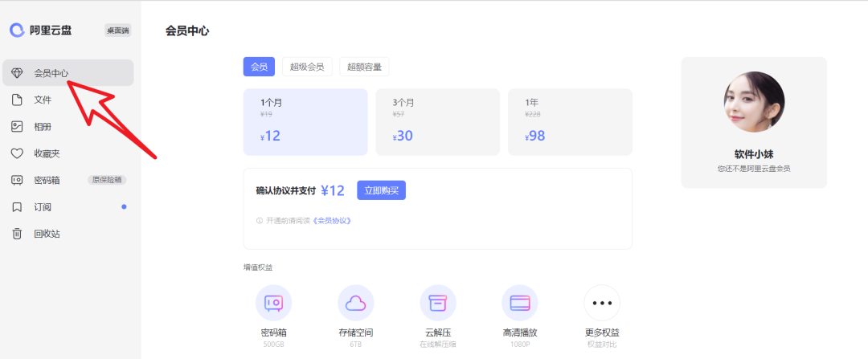Select the 1个月 ¥12 plan card

coord(305,122)
